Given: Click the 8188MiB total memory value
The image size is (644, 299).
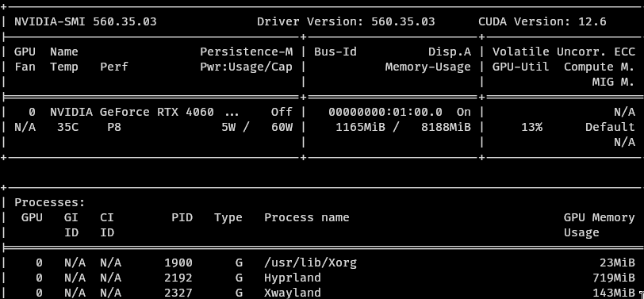Looking at the screenshot, I should coord(446,128).
